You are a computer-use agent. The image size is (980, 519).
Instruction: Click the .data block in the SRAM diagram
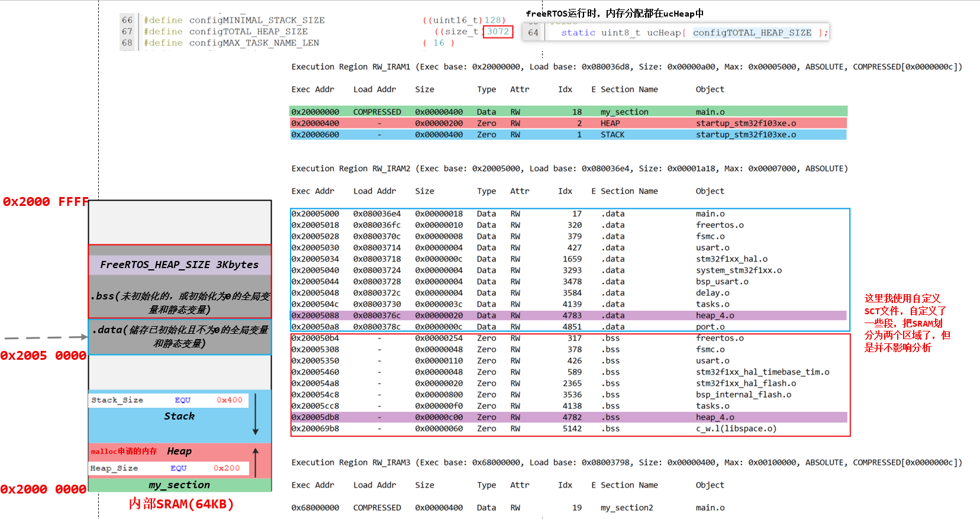click(179, 336)
